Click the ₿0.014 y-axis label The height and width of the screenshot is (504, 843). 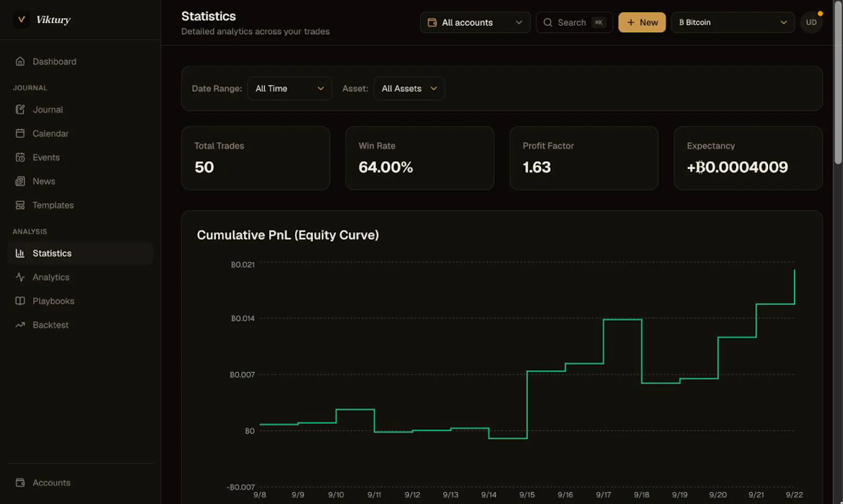coord(243,319)
